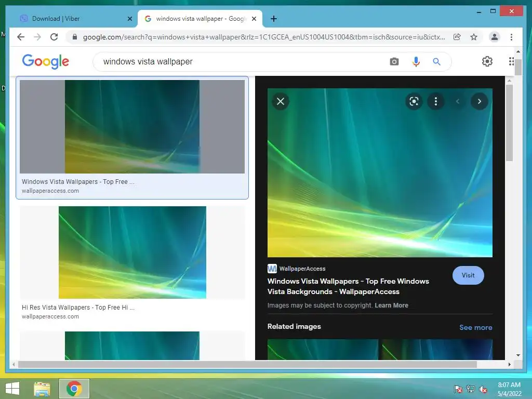Click the Chrome taskbar icon
Viewport: 532px width, 399px height.
click(74, 389)
